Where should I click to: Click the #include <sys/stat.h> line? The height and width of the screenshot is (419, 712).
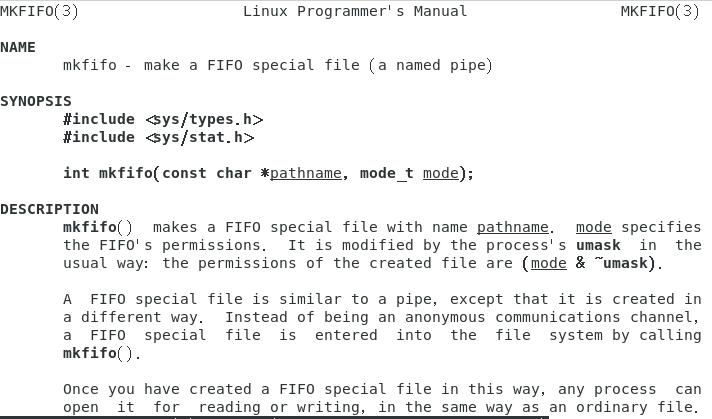tap(158, 137)
